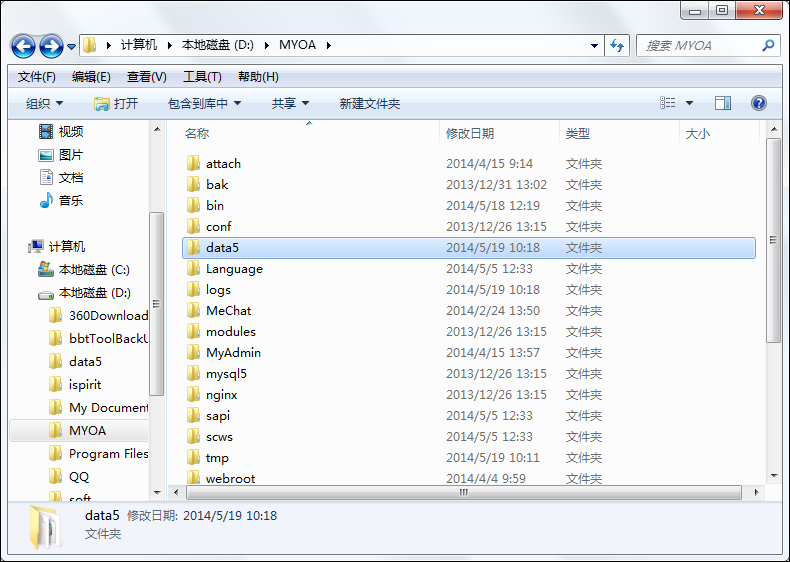
Task: Expand the 包含到库中 dropdown
Action: [204, 104]
